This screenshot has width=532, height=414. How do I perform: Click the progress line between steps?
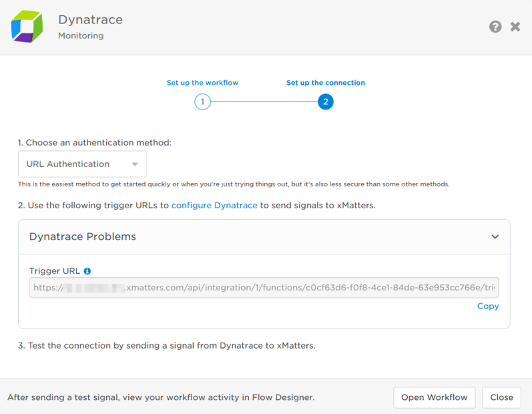264,102
